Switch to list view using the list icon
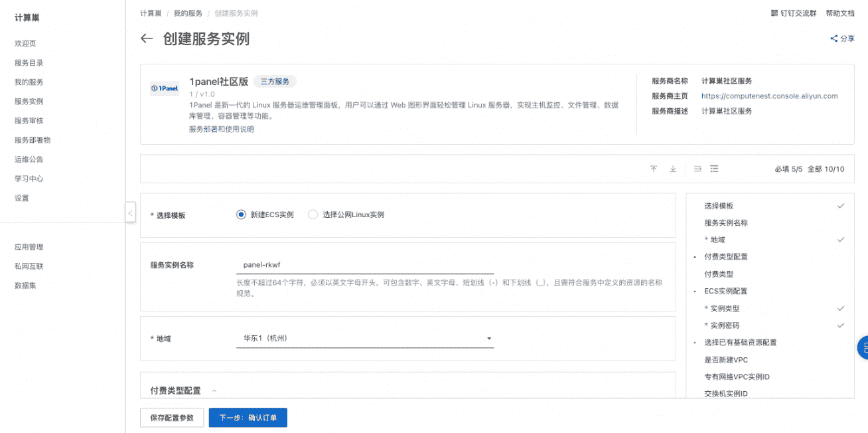This screenshot has height=433, width=868. (714, 169)
